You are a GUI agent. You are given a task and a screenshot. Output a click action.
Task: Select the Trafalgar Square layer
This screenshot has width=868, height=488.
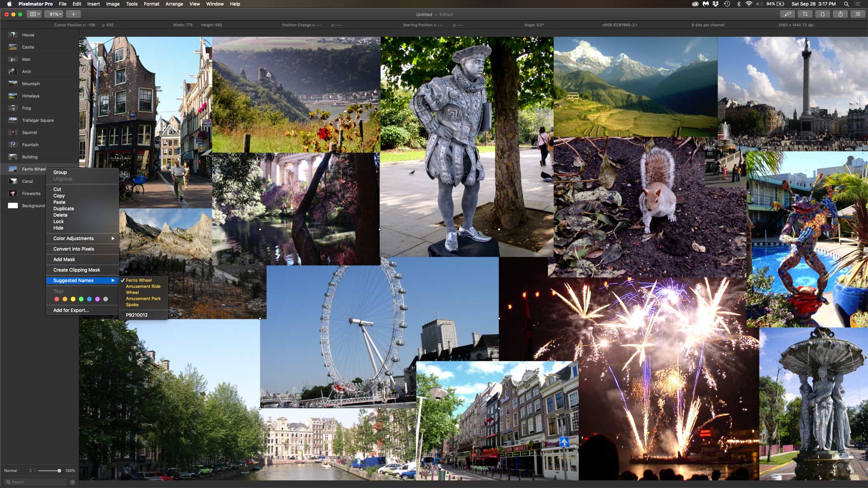[x=40, y=120]
